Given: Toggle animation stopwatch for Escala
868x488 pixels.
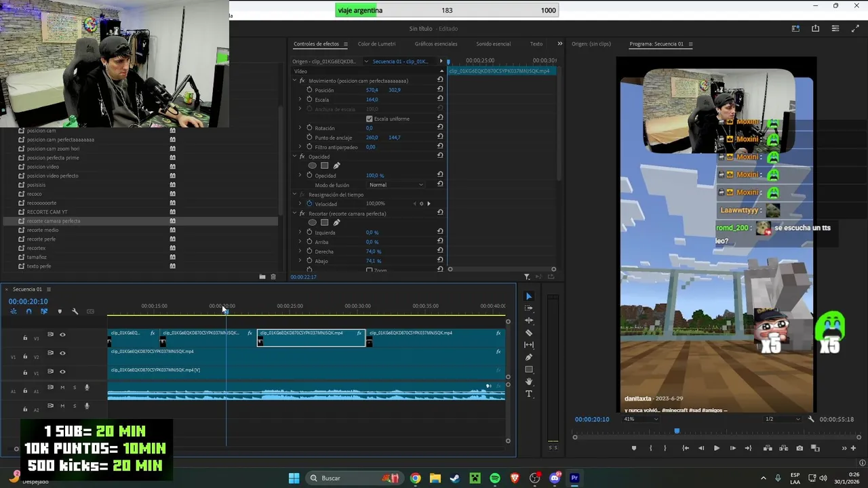Looking at the screenshot, I should point(309,100).
